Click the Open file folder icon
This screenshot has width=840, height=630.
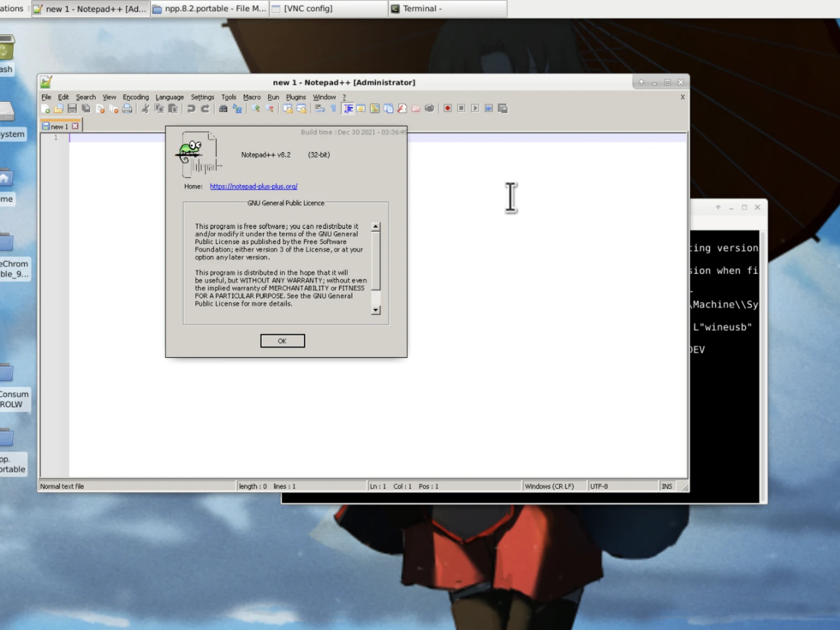coord(58,109)
